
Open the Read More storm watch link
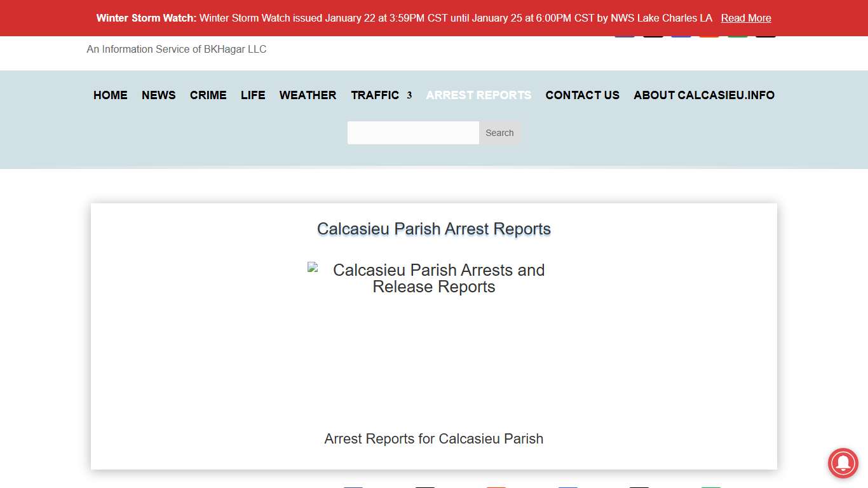point(746,18)
